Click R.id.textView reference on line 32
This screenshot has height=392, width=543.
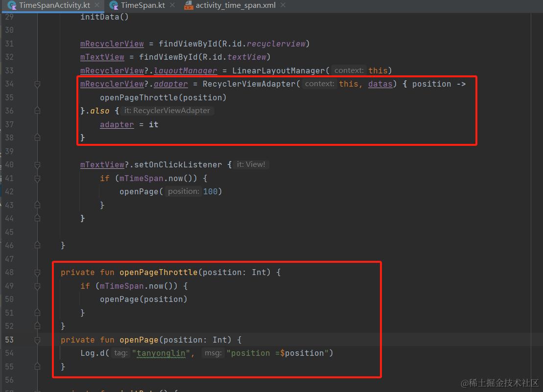[244, 57]
